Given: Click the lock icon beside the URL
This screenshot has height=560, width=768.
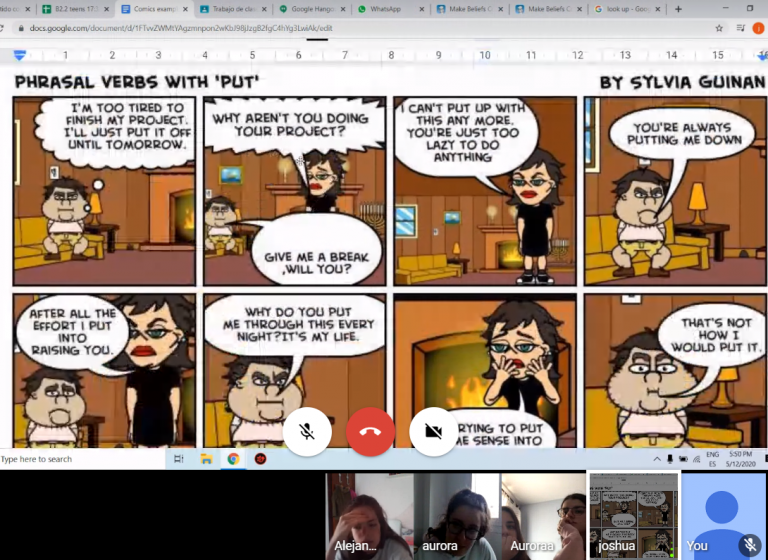Looking at the screenshot, I should point(21,28).
